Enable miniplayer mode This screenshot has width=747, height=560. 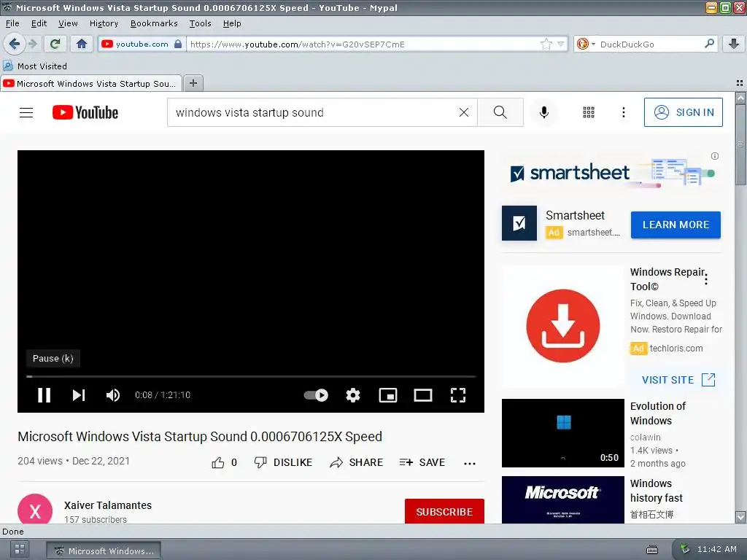[x=388, y=395]
